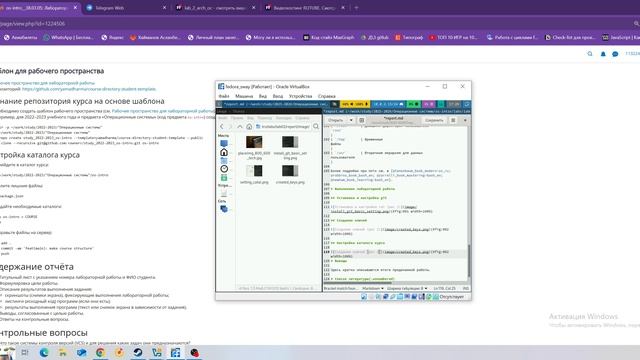Open the Яндекс bookmark

point(112,37)
